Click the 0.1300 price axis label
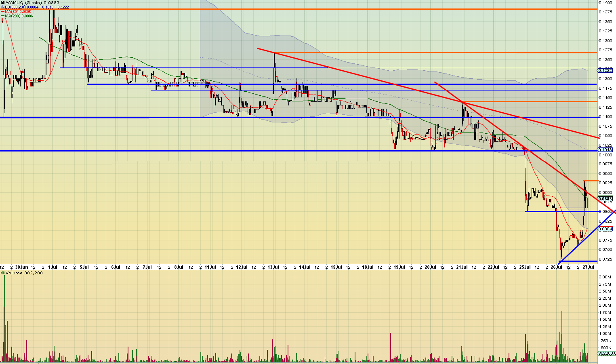The height and width of the screenshot is (364, 616). pyautogui.click(x=605, y=40)
